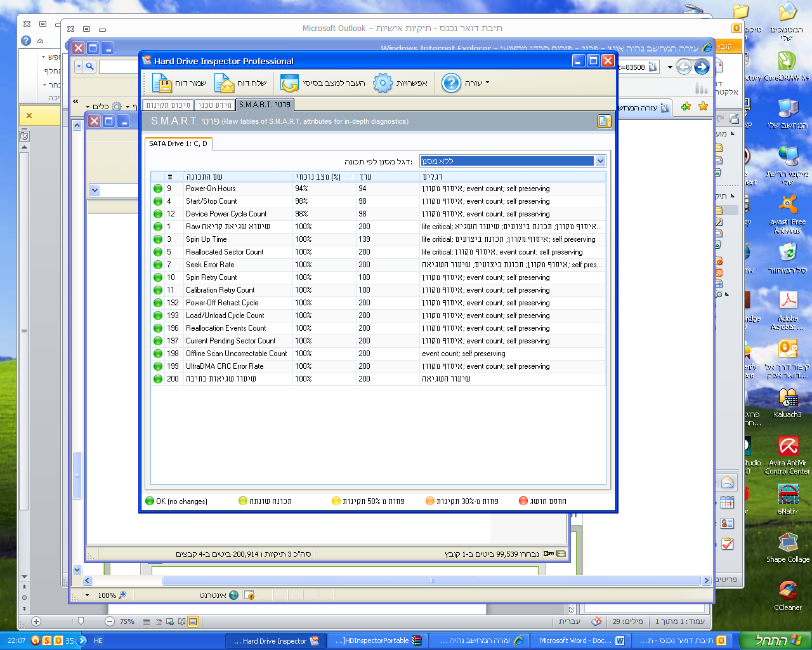812x650 pixels.
Task: Click the blue Help (עזרה) question mark icon
Action: (451, 83)
